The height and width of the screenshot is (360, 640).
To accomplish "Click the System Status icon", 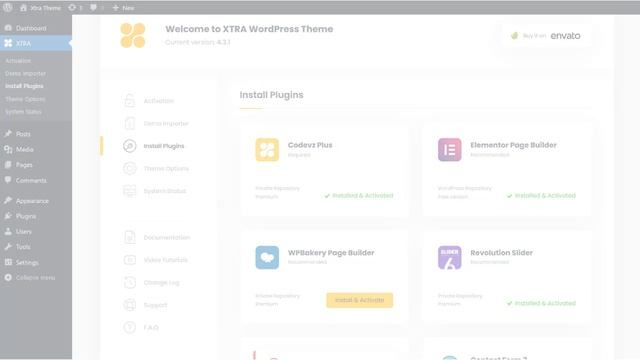I will pyautogui.click(x=129, y=191).
